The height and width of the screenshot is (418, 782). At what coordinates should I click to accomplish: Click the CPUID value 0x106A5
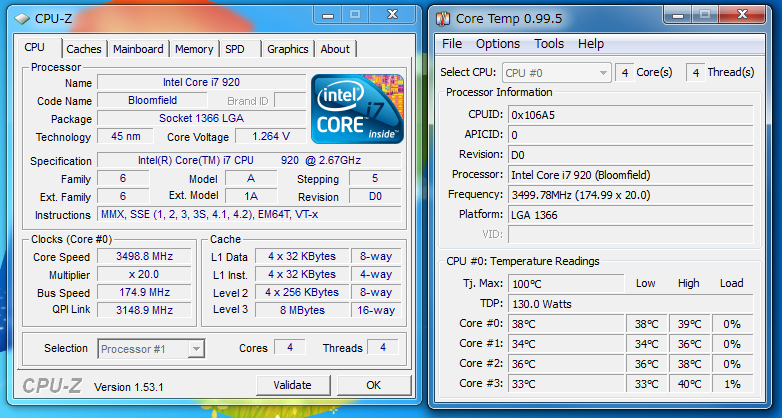pos(631,115)
